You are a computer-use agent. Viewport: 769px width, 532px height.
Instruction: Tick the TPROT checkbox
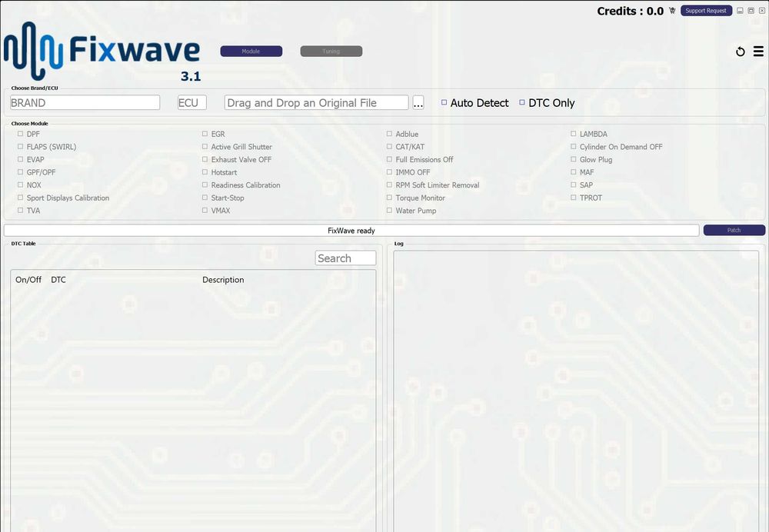coord(574,197)
